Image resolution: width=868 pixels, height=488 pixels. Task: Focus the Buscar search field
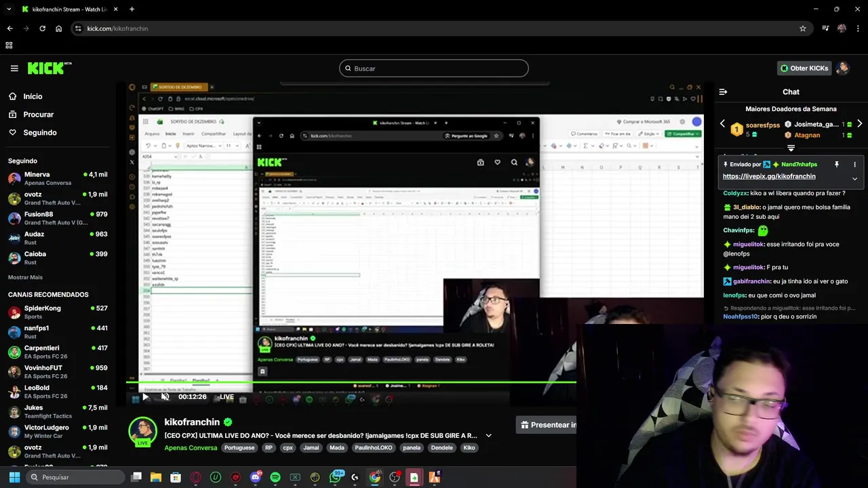pyautogui.click(x=434, y=68)
